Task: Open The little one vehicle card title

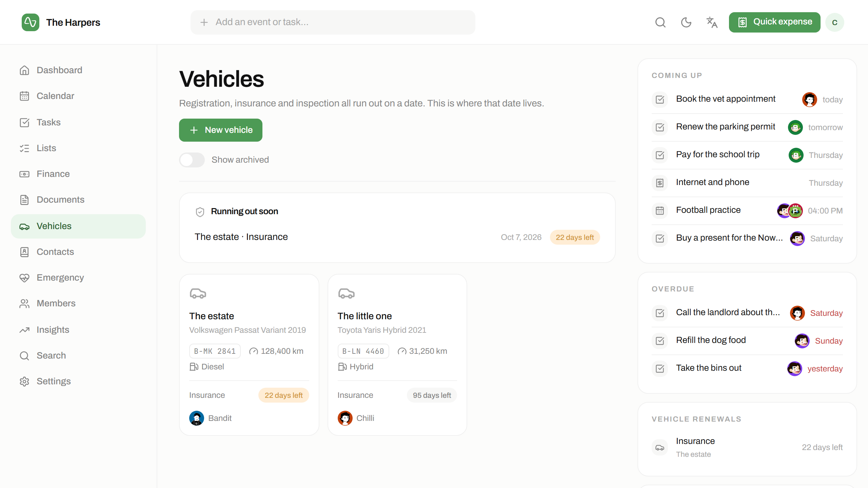Action: [364, 316]
